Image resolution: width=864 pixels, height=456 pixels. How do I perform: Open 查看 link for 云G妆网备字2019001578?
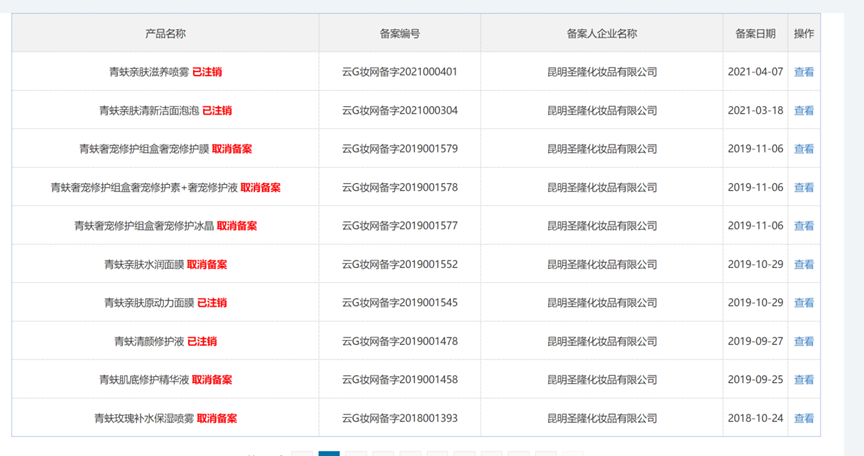click(803, 188)
